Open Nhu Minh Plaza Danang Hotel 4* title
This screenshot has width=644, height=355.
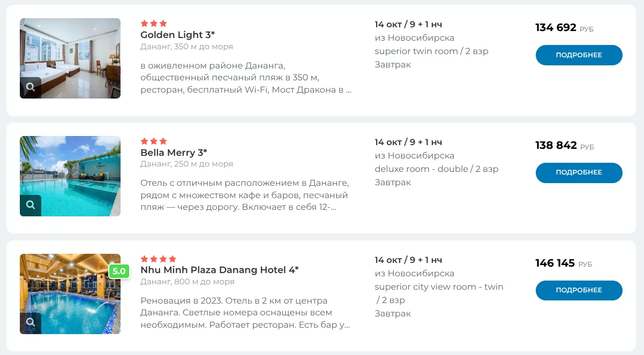click(220, 270)
